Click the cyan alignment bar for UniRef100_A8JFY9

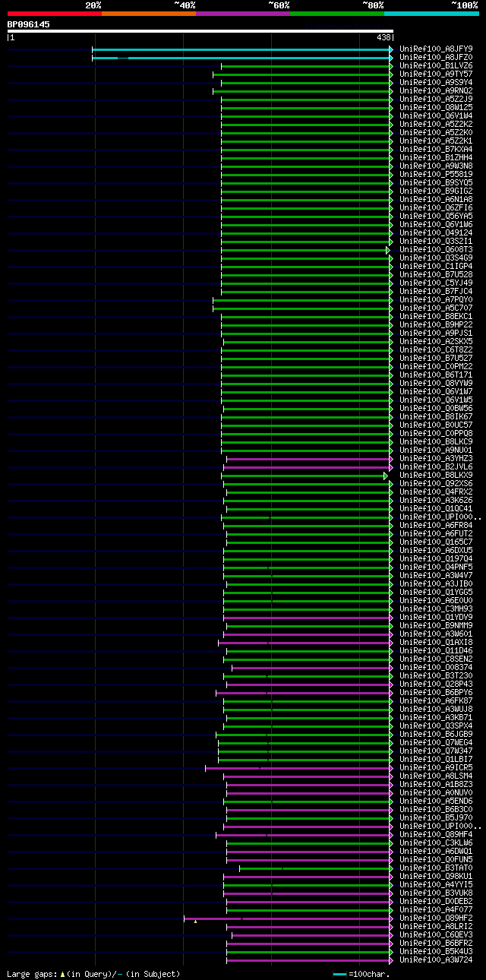coord(242,49)
